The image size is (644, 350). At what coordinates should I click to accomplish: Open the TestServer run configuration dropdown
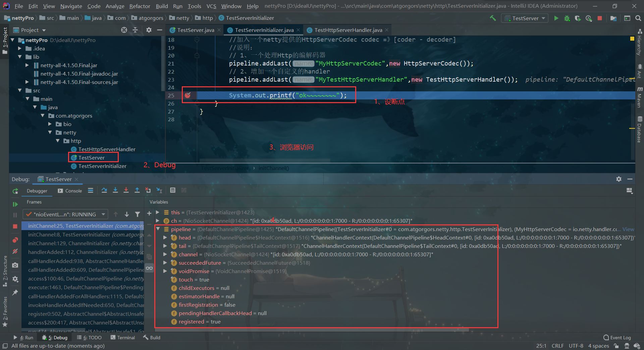click(525, 18)
